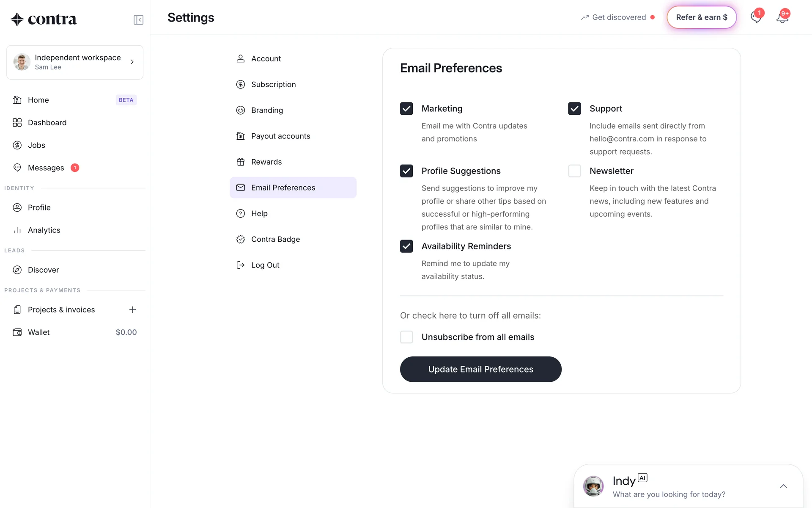Collapse the left sidebar panel icon
Image resolution: width=812 pixels, height=508 pixels.
coord(138,20)
